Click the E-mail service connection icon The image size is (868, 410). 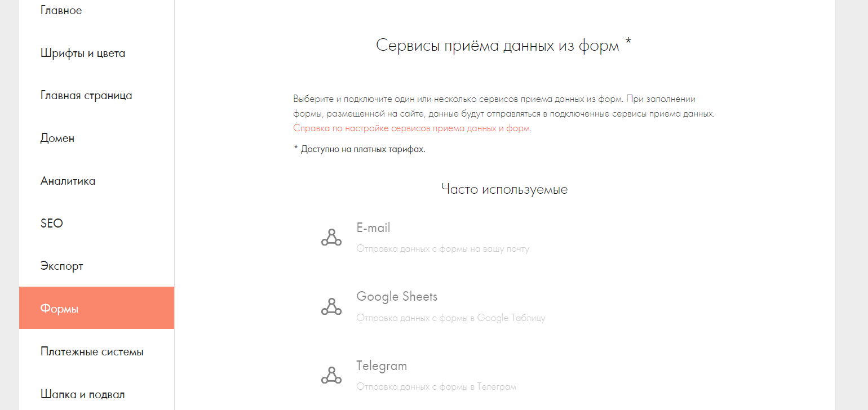[331, 238]
